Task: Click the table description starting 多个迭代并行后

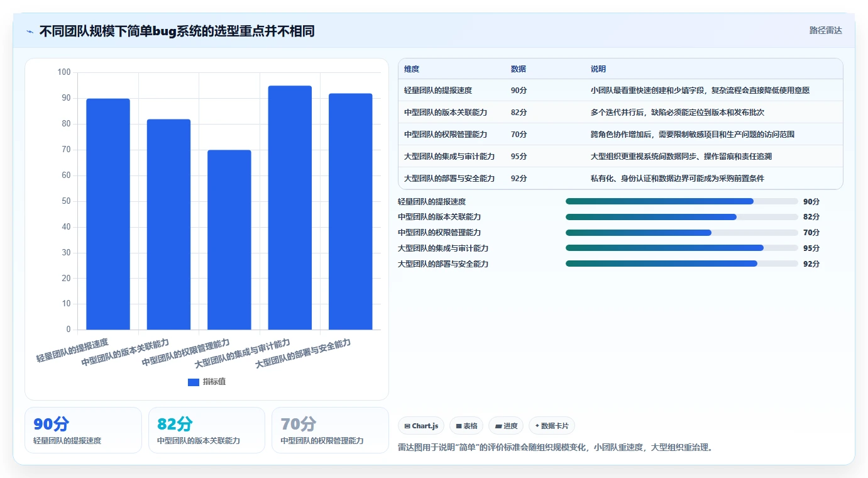Action: point(678,113)
